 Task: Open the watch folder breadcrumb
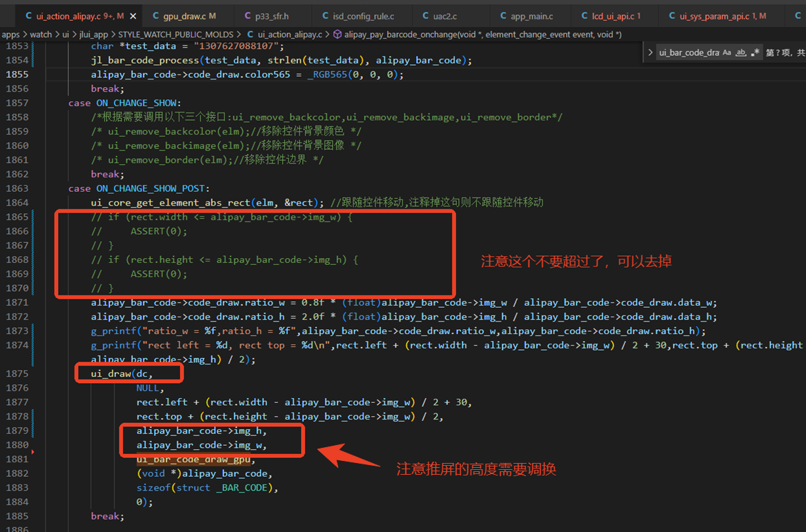(x=41, y=35)
